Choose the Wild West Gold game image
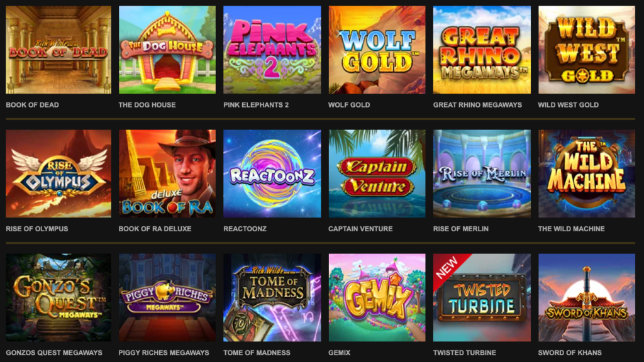644x362 pixels. 587,50
